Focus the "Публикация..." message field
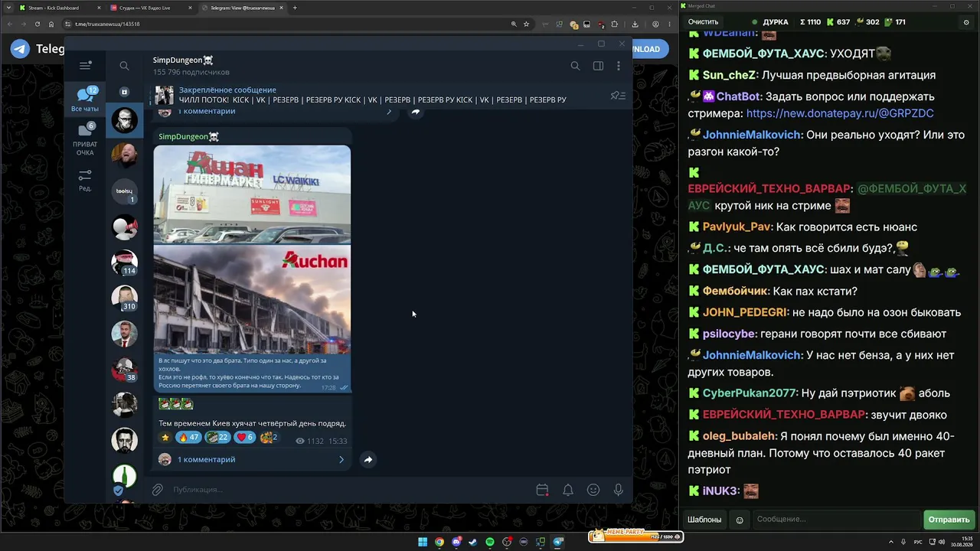 click(348, 490)
